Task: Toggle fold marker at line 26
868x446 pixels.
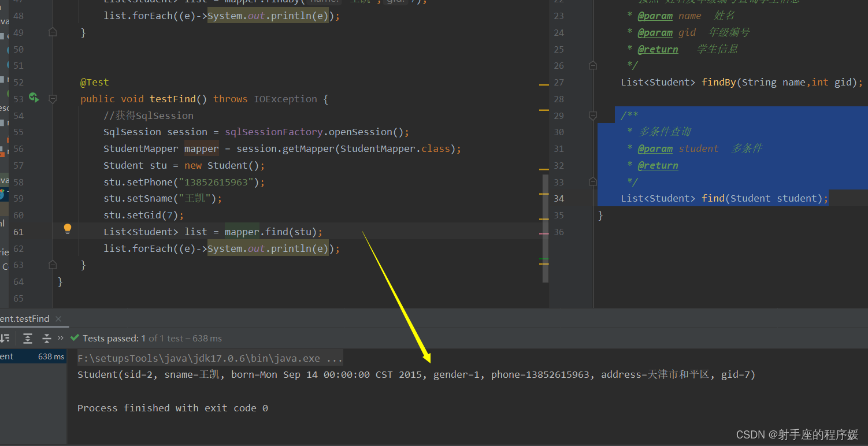Action: point(592,65)
